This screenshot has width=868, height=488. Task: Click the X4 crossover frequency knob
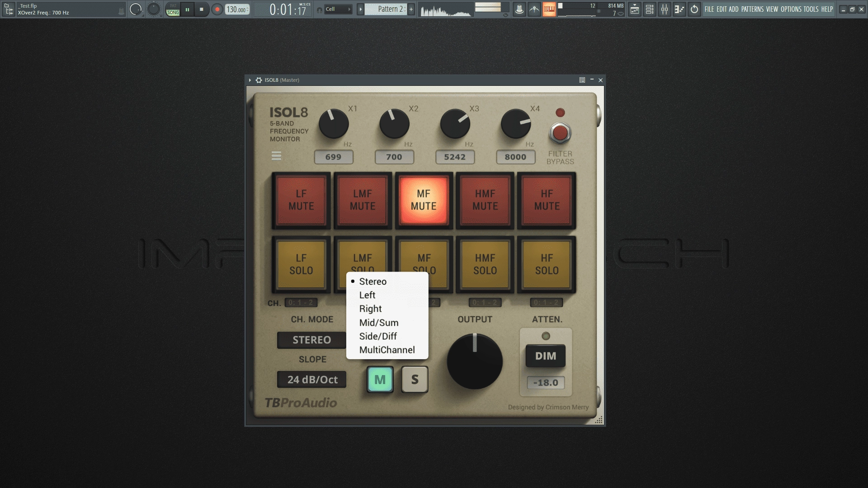(516, 123)
